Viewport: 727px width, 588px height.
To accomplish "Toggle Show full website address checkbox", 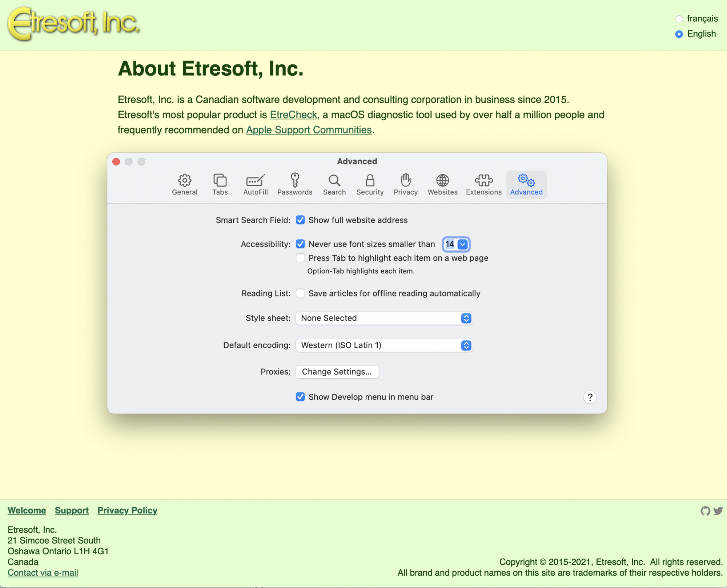I will [300, 220].
